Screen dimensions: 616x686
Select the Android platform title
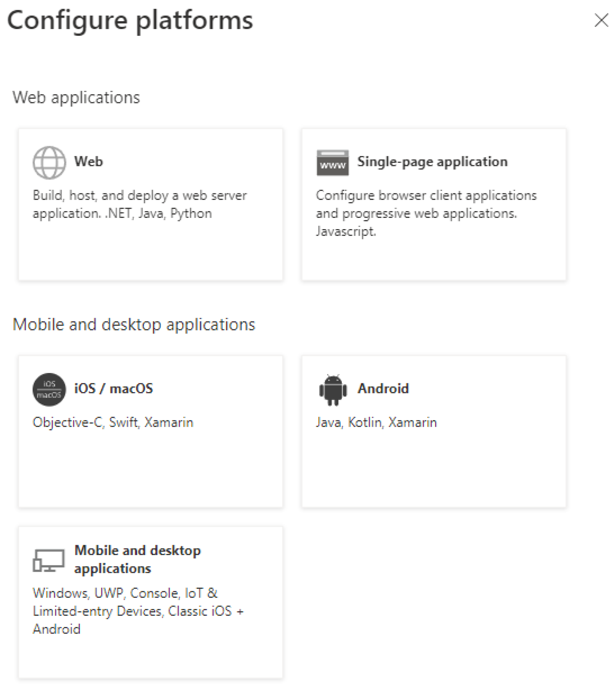click(383, 388)
